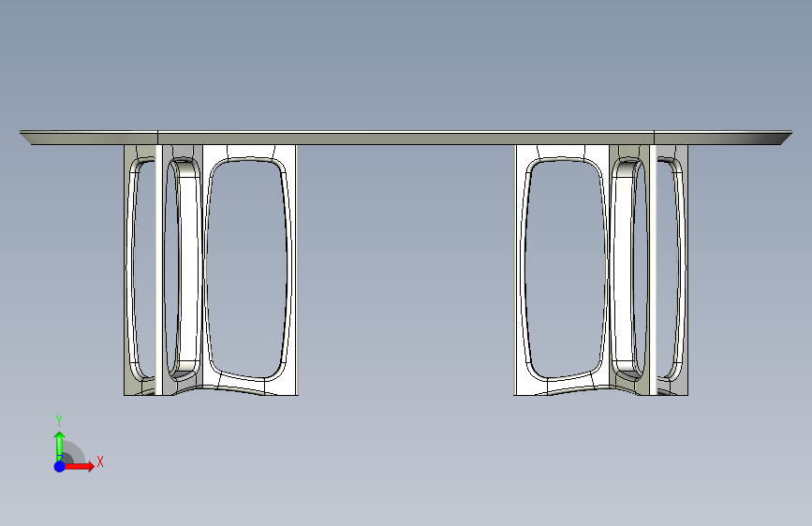Click the green Y label above the triad
This screenshot has height=526, width=812.
59,421
